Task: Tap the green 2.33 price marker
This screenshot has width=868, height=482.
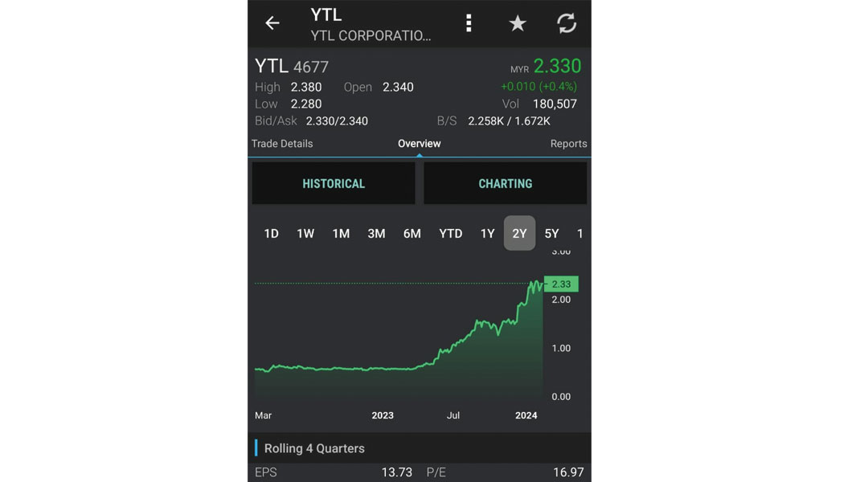Action: click(561, 284)
